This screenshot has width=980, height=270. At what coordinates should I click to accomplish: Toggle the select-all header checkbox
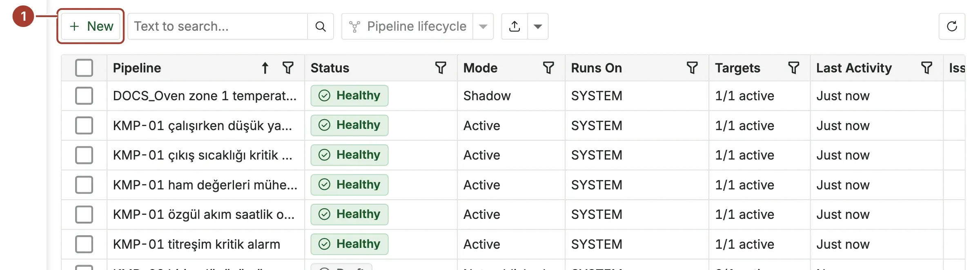point(84,68)
